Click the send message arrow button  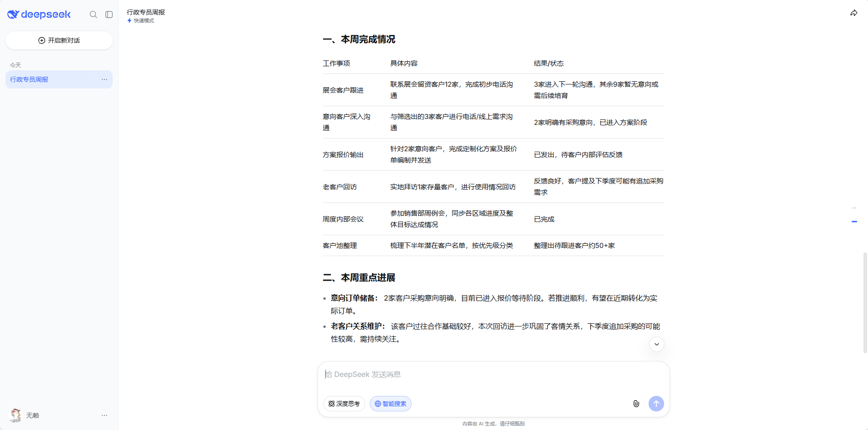656,404
